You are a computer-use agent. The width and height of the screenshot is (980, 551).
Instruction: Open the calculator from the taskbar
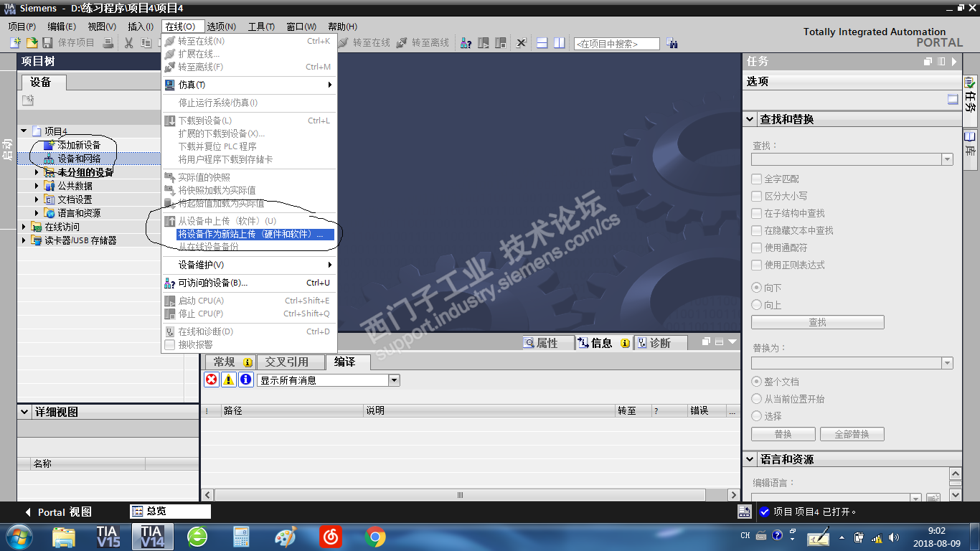pos(241,537)
